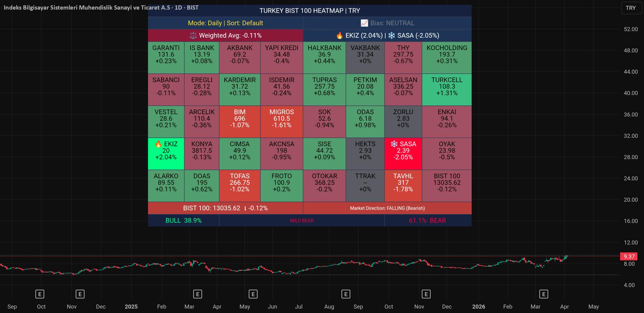Click the ALARKO 89.55 cell

(x=166, y=186)
